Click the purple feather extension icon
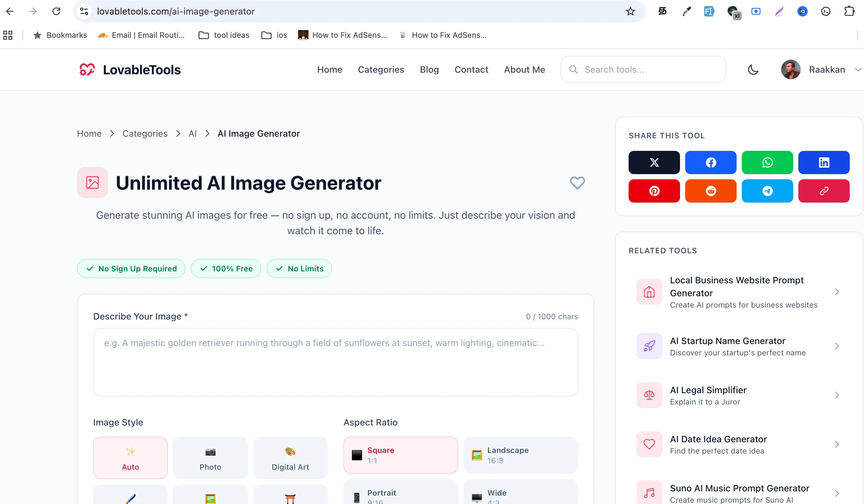Screen dimensions: 864x504 point(779,11)
